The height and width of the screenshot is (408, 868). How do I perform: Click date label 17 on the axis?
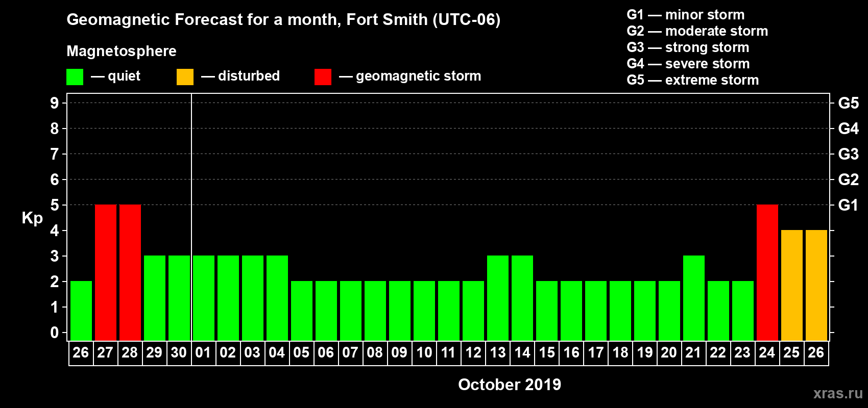click(596, 353)
